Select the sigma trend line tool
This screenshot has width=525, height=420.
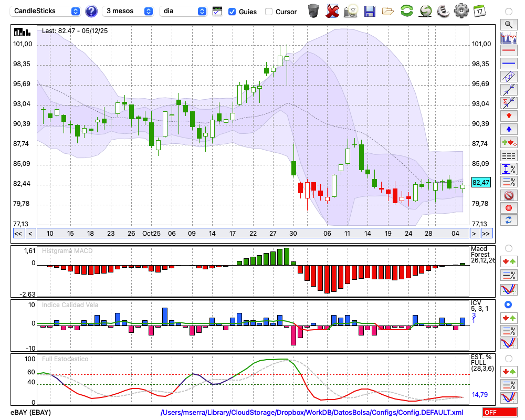[x=509, y=103]
